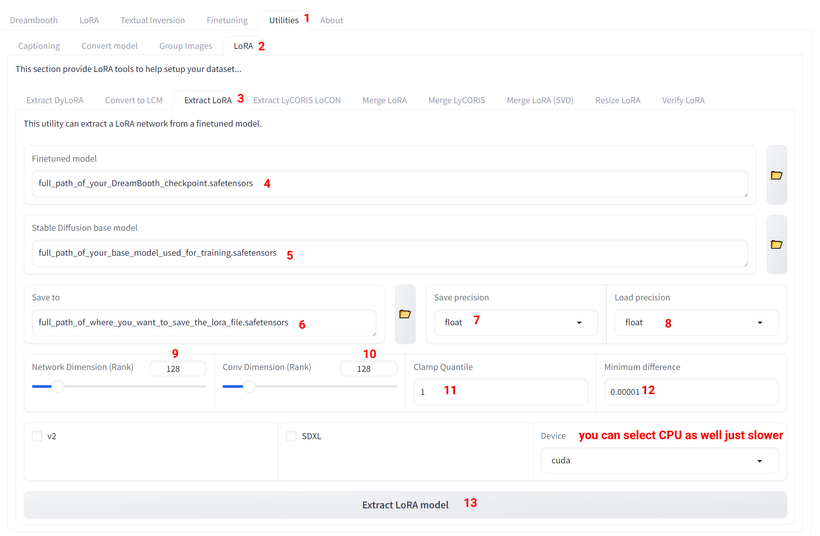Click the Extract LoRA model button
This screenshot has width=820, height=536.
point(405,505)
